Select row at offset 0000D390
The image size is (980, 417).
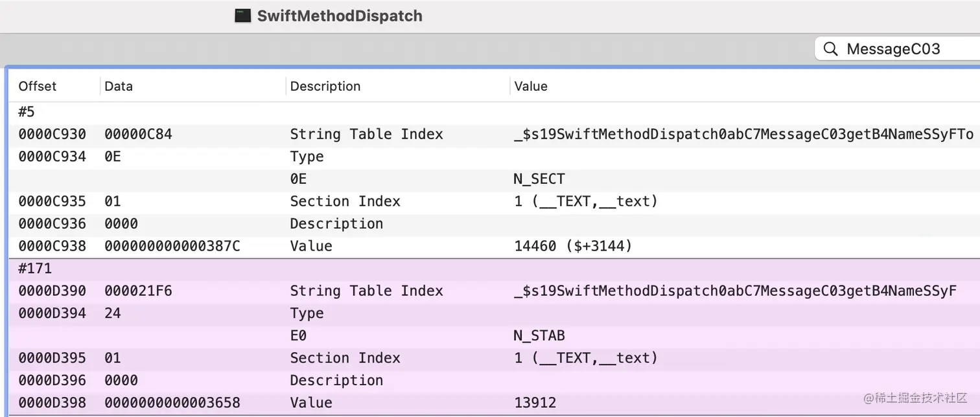(52, 291)
